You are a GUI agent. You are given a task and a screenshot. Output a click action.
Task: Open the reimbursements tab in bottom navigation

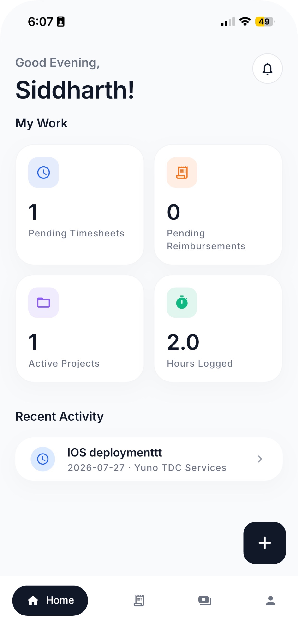tap(205, 600)
